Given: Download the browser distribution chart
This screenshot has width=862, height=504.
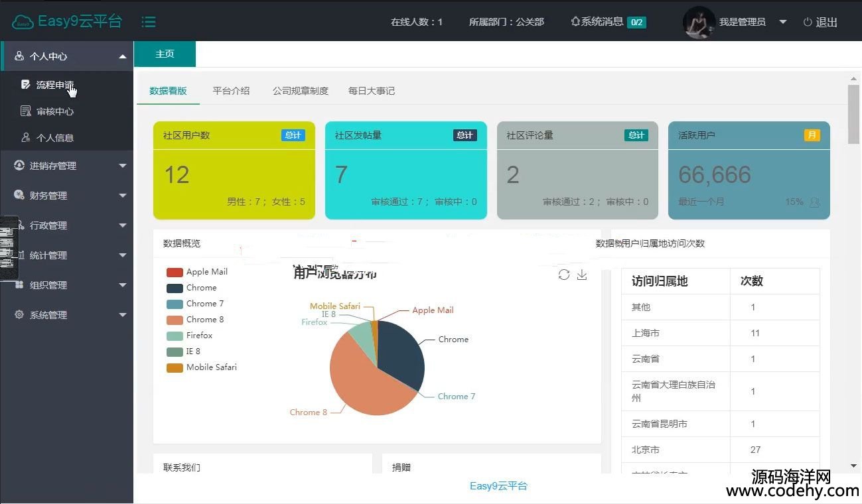Looking at the screenshot, I should click(x=582, y=275).
